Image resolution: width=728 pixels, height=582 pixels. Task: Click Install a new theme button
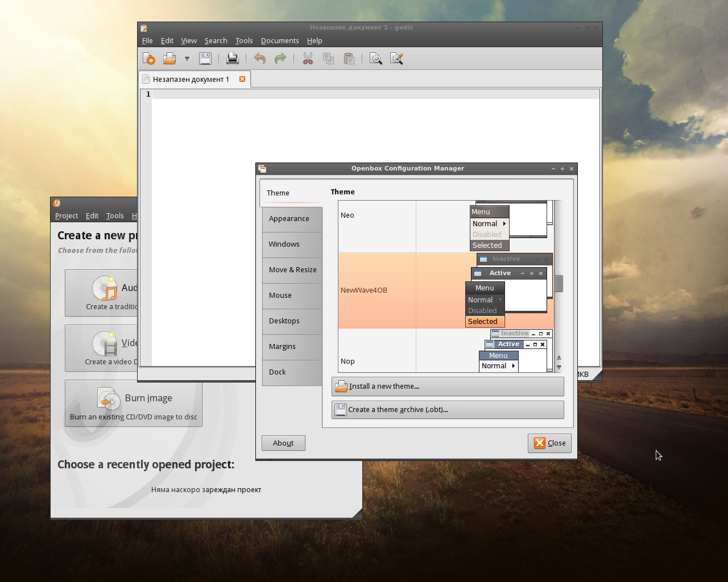point(448,386)
